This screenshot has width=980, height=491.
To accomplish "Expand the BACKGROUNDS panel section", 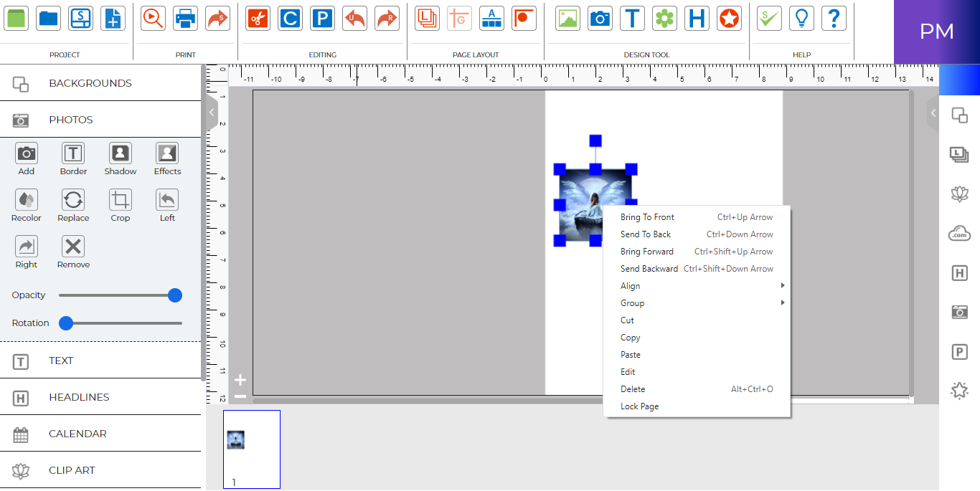I will [x=100, y=83].
